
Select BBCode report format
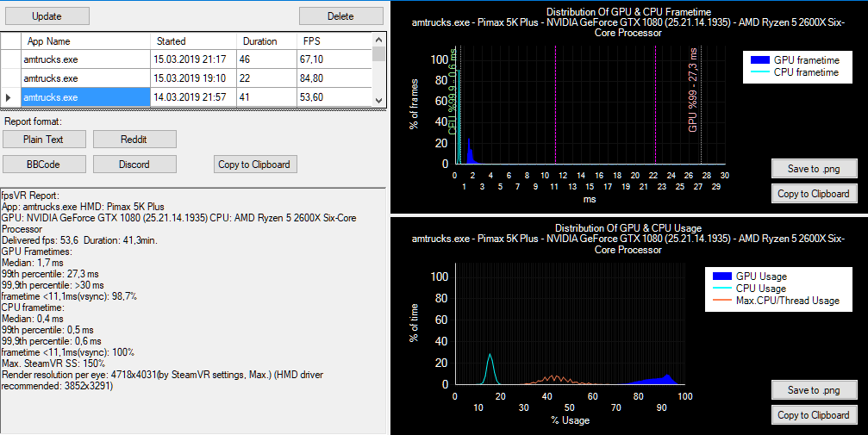pyautogui.click(x=44, y=165)
